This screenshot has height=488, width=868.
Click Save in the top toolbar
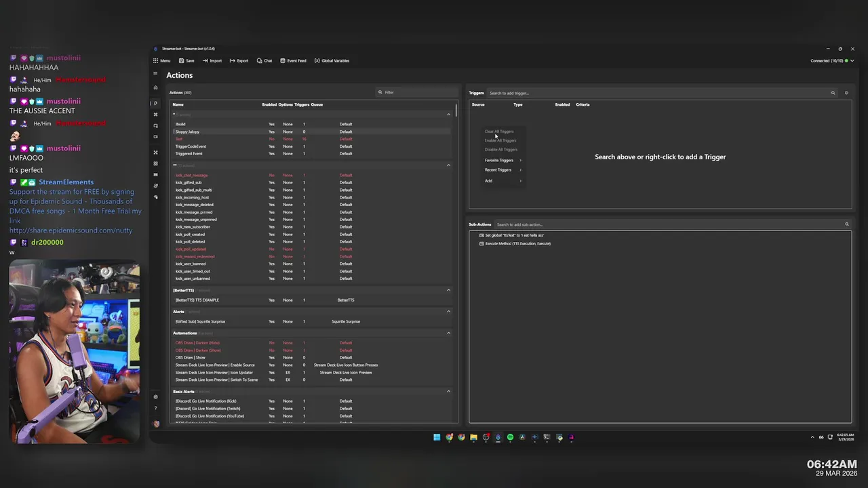[186, 61]
